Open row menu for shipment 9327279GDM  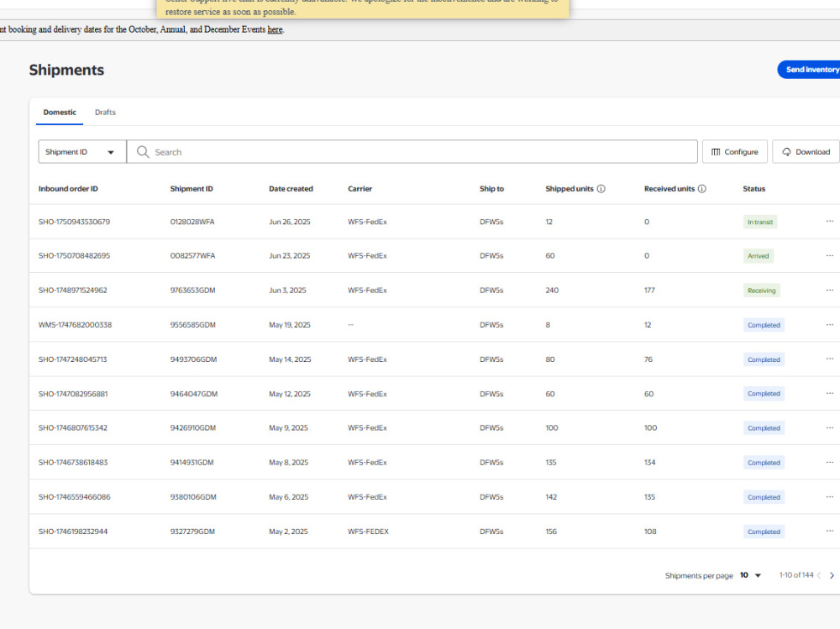tap(829, 531)
